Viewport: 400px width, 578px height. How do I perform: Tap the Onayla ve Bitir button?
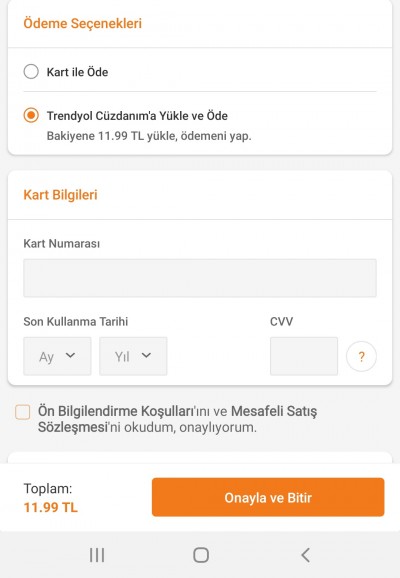tap(268, 497)
